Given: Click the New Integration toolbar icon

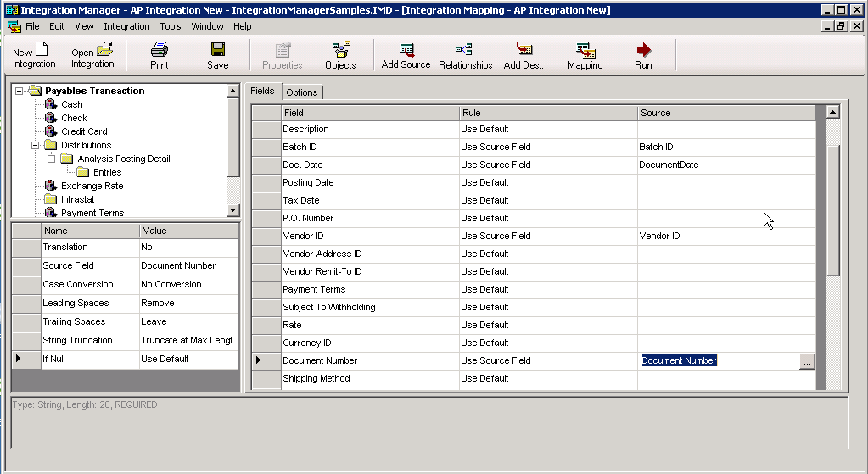Looking at the screenshot, I should point(34,55).
